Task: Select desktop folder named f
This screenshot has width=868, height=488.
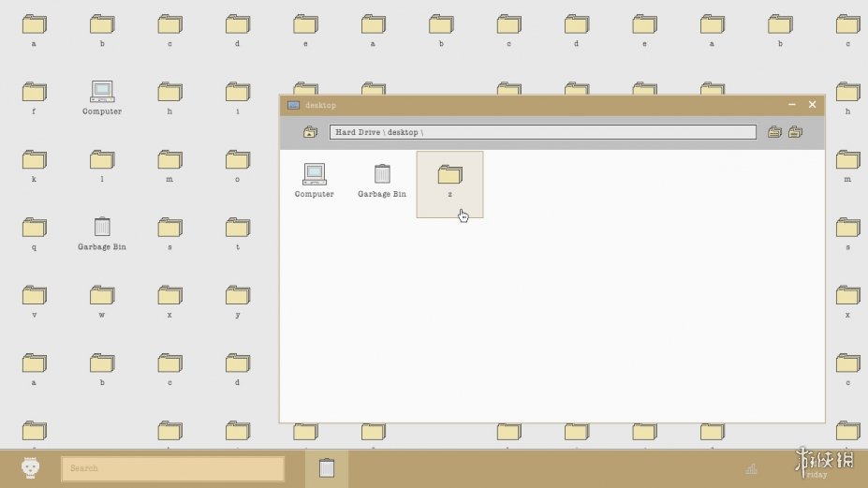Action: click(x=35, y=93)
